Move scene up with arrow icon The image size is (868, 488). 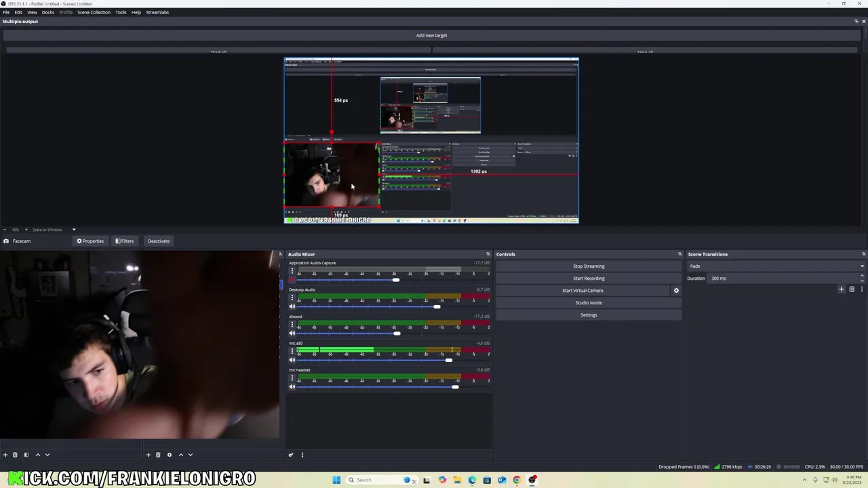[38, 455]
